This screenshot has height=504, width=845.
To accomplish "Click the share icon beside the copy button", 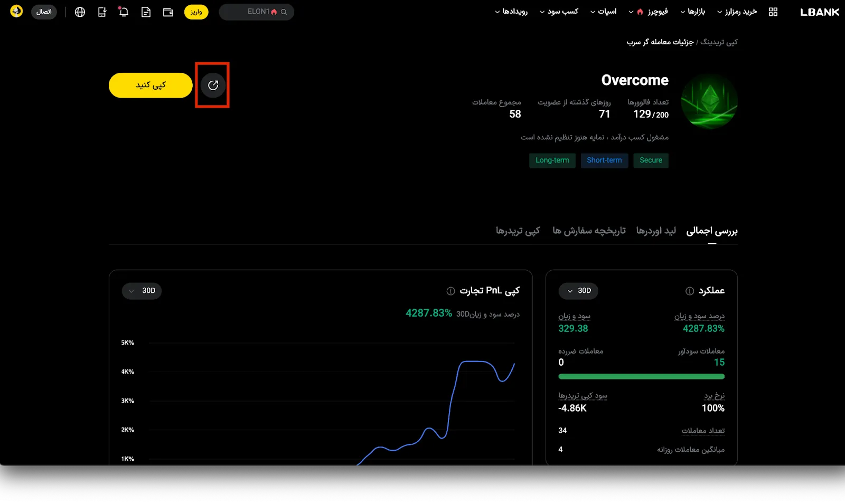I will click(213, 85).
